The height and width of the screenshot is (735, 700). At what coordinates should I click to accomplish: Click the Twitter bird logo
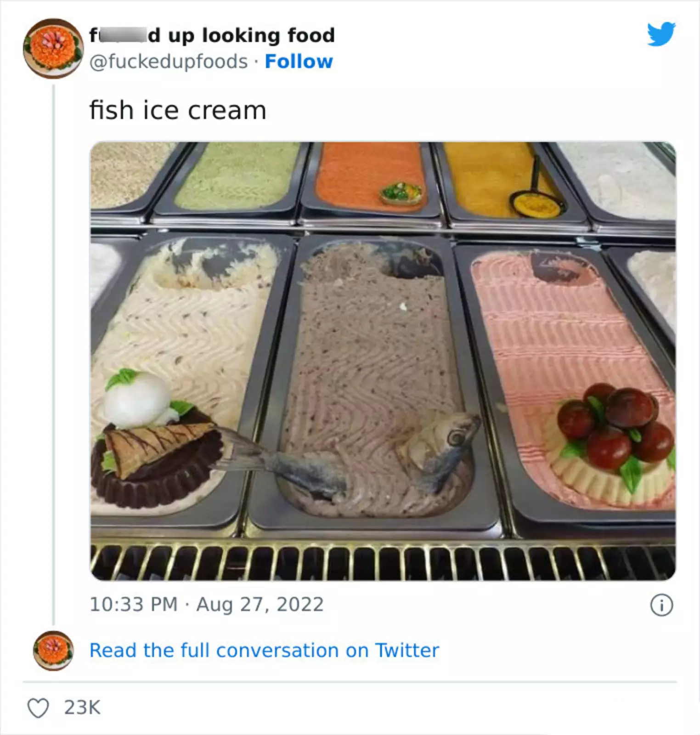point(661,34)
